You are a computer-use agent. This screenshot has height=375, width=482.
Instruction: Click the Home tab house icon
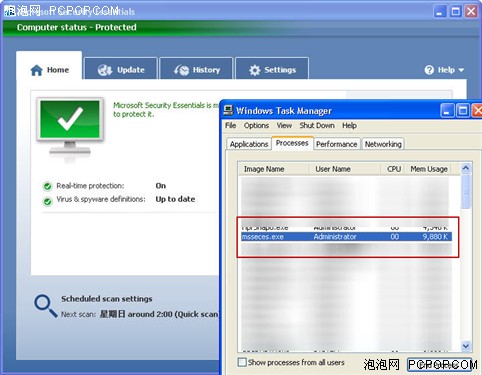tap(36, 70)
